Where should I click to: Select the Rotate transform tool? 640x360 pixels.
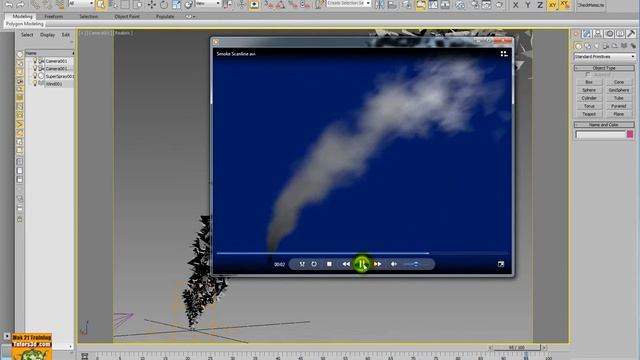(164, 4)
